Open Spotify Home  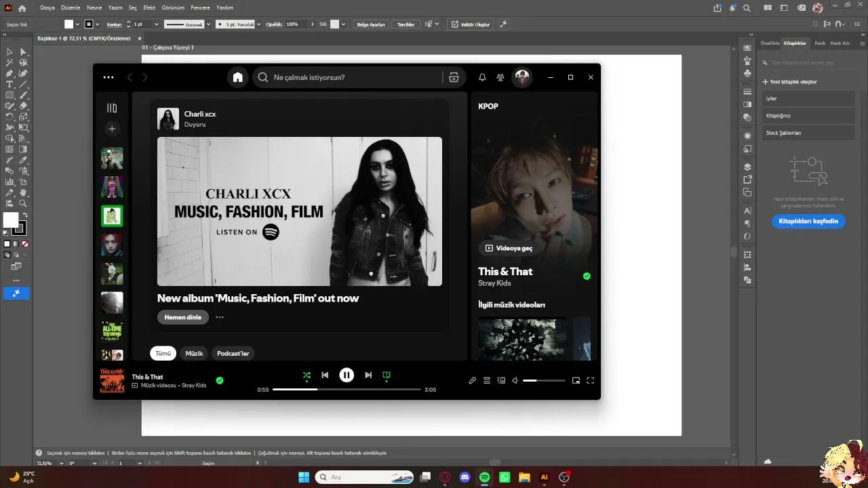click(237, 77)
